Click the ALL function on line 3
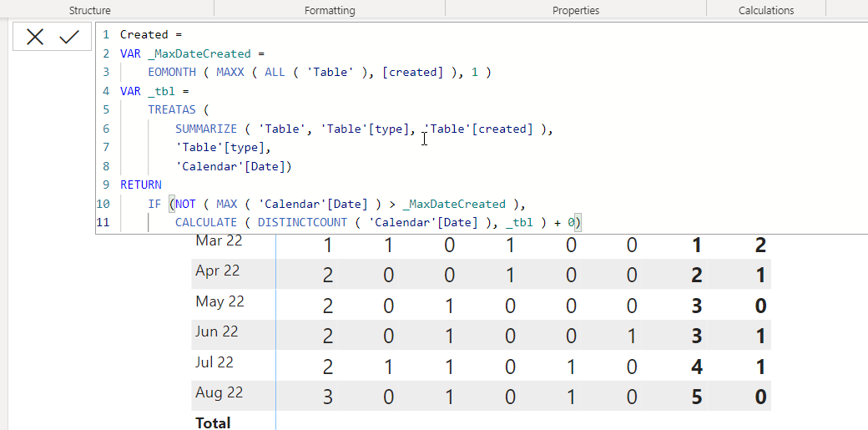The image size is (868, 430). 275,73
